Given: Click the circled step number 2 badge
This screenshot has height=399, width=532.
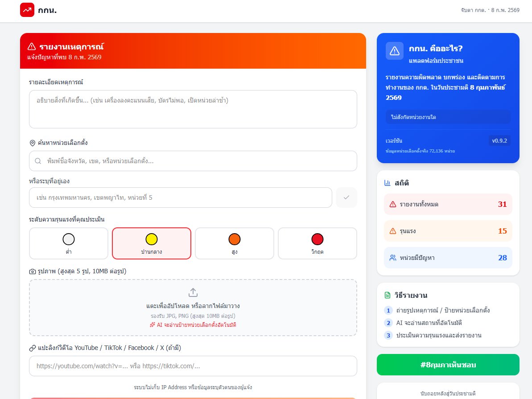Looking at the screenshot, I should [388, 323].
